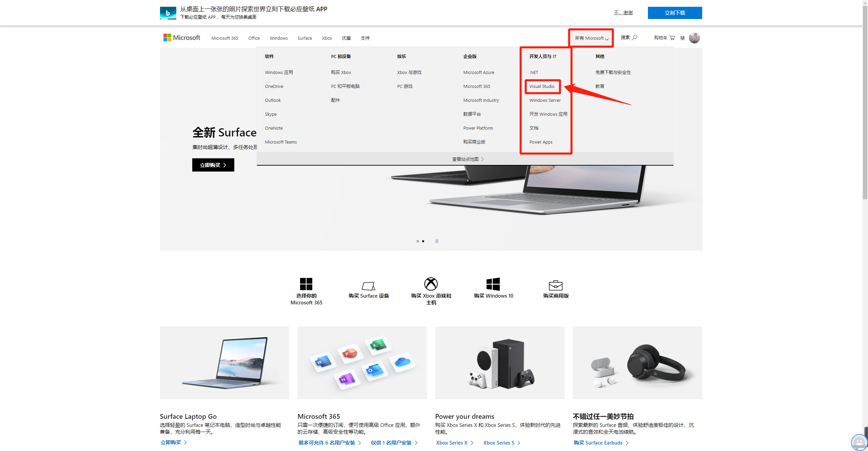Click the Surface device icon

369,286
